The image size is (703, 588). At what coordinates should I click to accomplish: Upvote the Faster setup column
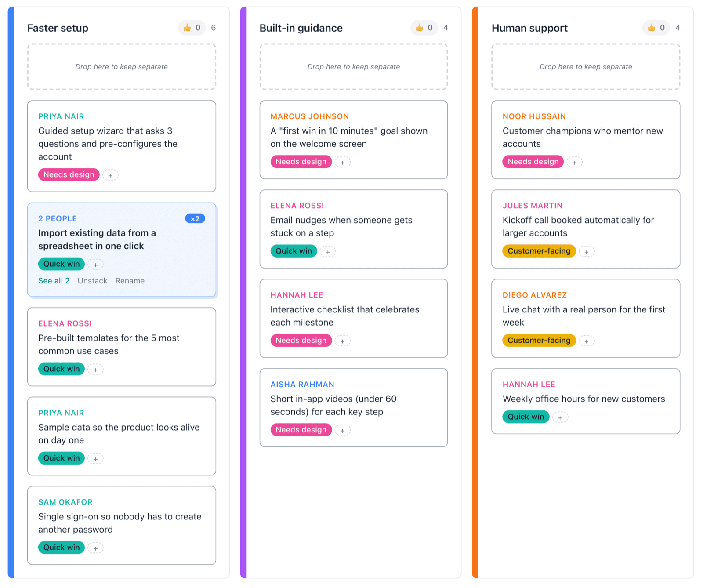(192, 28)
